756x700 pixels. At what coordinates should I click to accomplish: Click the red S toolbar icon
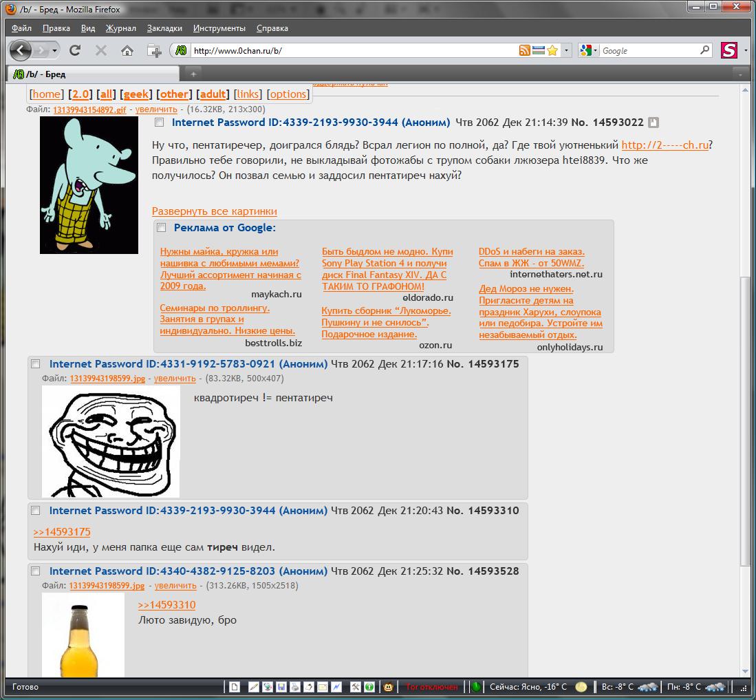[x=729, y=50]
